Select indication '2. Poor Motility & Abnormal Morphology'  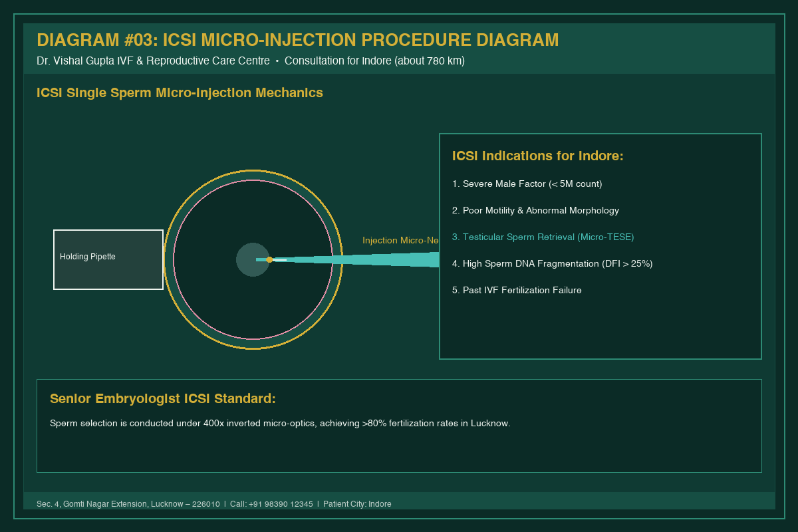point(535,210)
